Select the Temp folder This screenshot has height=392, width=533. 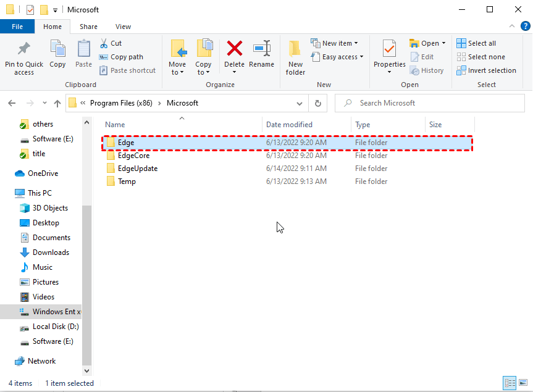(x=287, y=181)
